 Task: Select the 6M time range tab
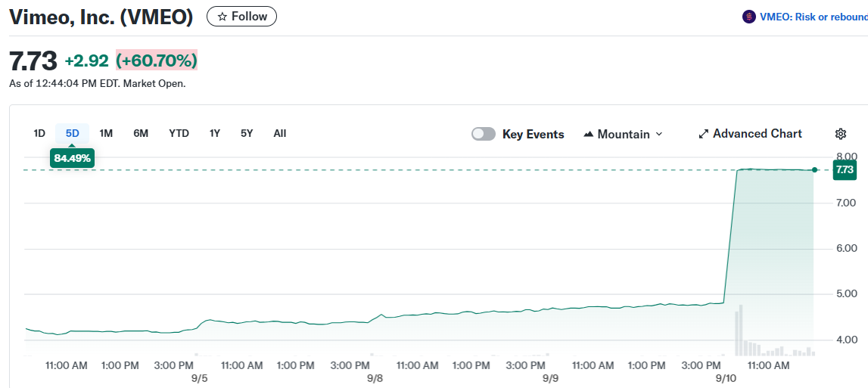pyautogui.click(x=141, y=133)
